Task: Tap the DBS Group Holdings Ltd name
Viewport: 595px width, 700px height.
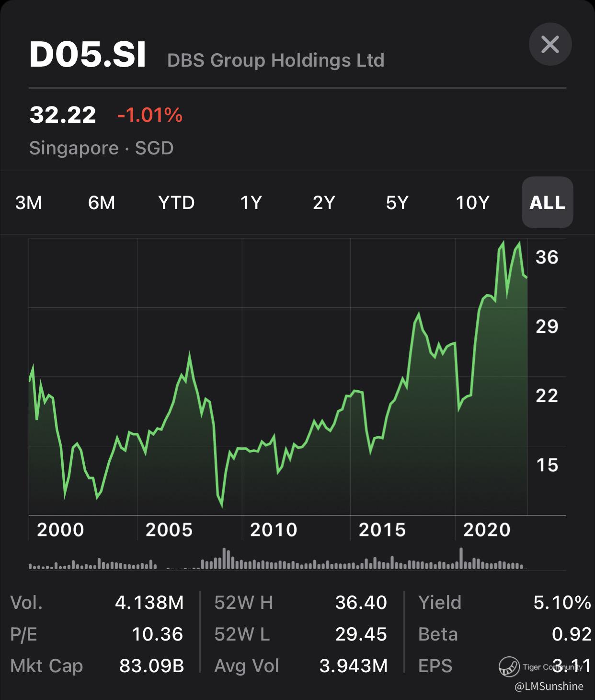Action: (275, 60)
